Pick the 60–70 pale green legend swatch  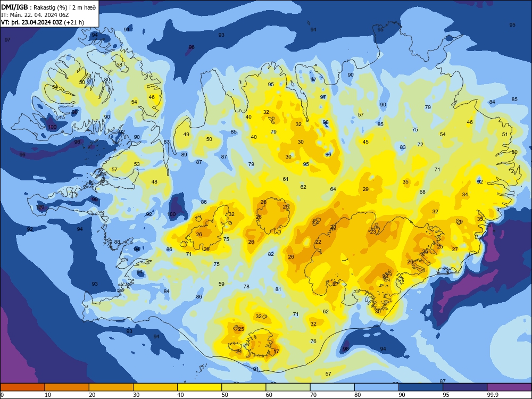(x=288, y=387)
